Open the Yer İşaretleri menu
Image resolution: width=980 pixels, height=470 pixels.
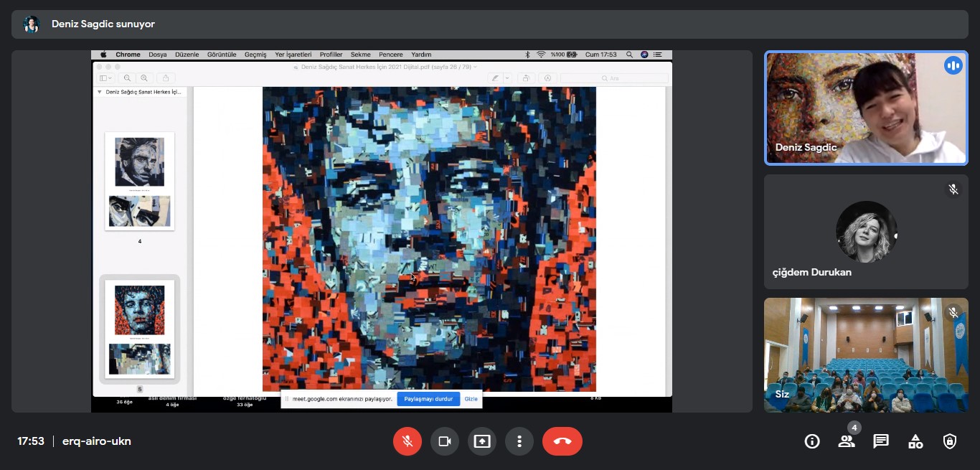point(293,55)
